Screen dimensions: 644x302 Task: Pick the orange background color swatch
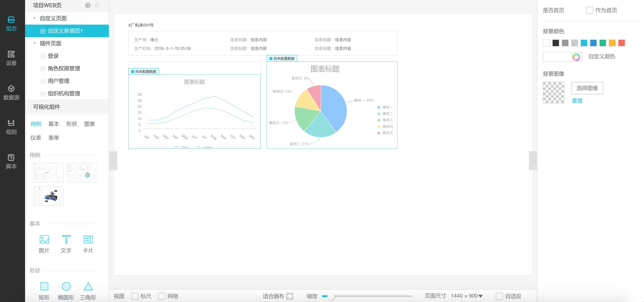612,43
